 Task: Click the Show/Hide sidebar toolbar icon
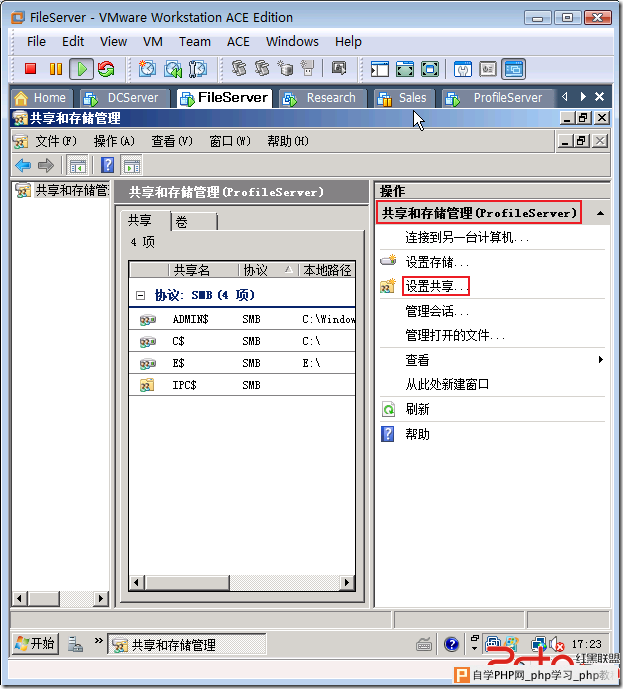click(380, 69)
